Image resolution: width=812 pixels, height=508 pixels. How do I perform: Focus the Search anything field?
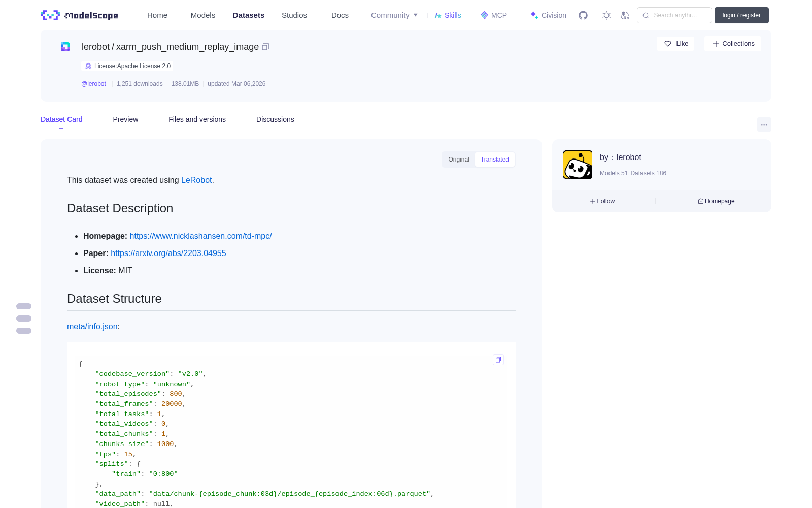(x=674, y=15)
